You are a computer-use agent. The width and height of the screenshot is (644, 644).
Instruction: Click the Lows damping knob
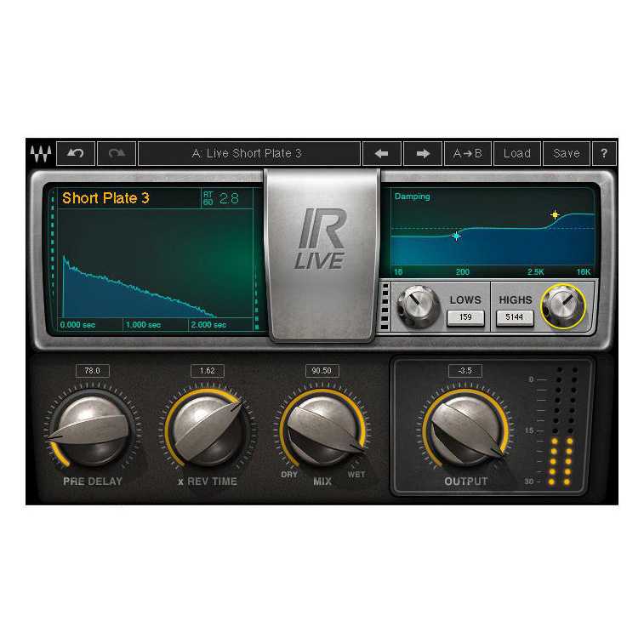418,306
